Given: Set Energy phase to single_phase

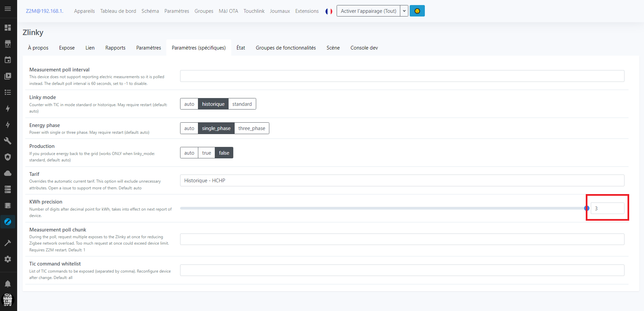Looking at the screenshot, I should [216, 128].
